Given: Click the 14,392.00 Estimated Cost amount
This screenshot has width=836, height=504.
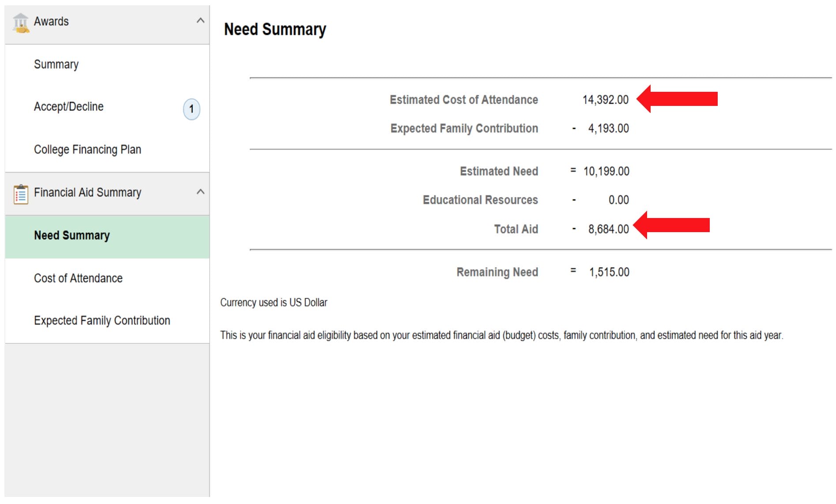Looking at the screenshot, I should pos(605,100).
